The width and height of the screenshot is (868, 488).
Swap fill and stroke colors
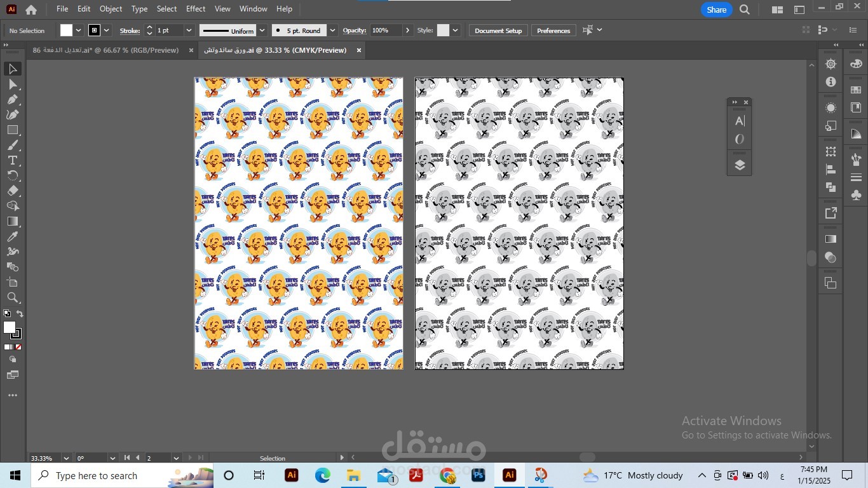pos(20,314)
